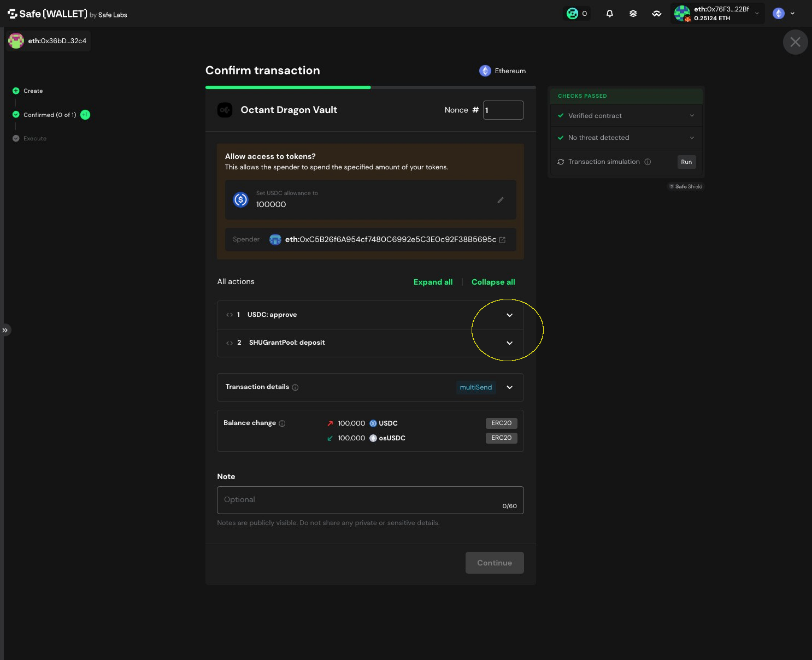Image resolution: width=812 pixels, height=660 pixels.
Task: Click the Octant Dragon Vault app icon
Action: tap(225, 110)
